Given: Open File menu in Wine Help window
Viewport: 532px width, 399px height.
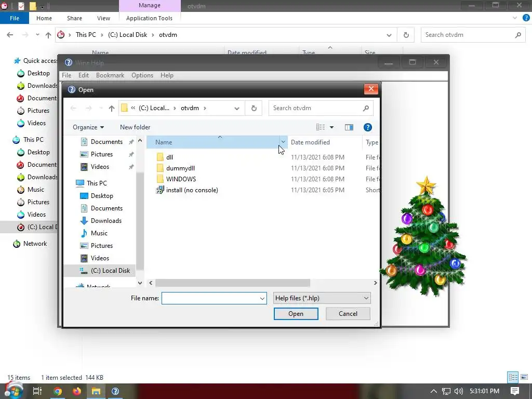Looking at the screenshot, I should tap(66, 75).
